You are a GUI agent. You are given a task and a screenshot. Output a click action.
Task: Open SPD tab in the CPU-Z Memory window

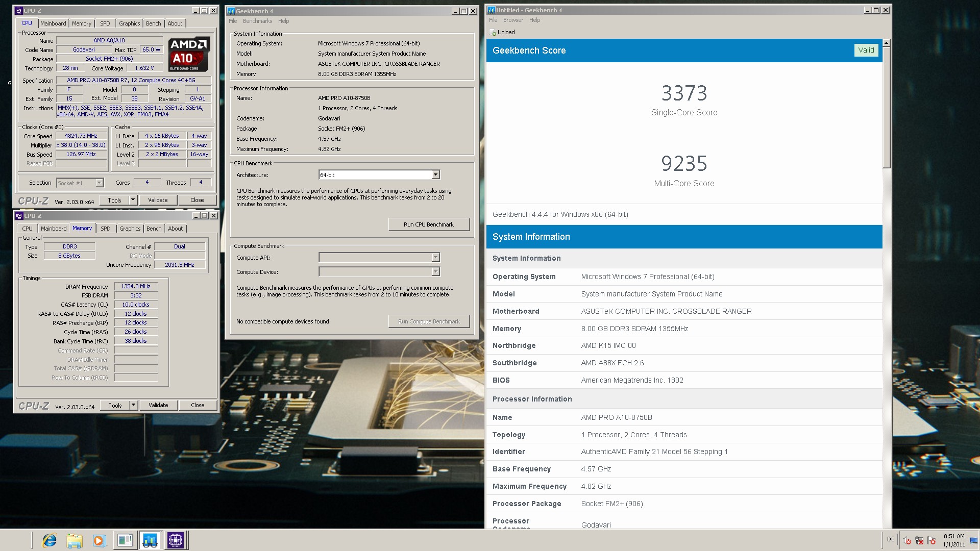(106, 229)
